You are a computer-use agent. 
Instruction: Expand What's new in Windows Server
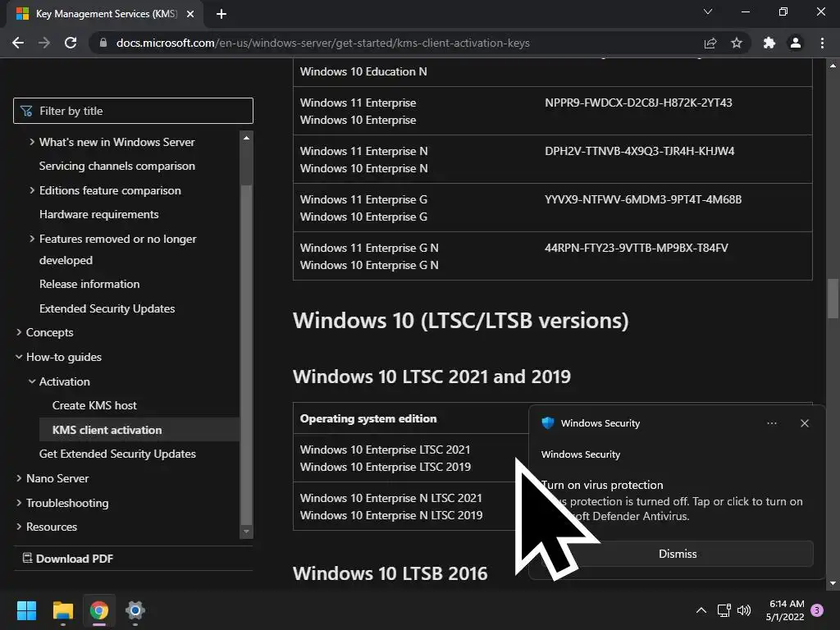(x=32, y=142)
